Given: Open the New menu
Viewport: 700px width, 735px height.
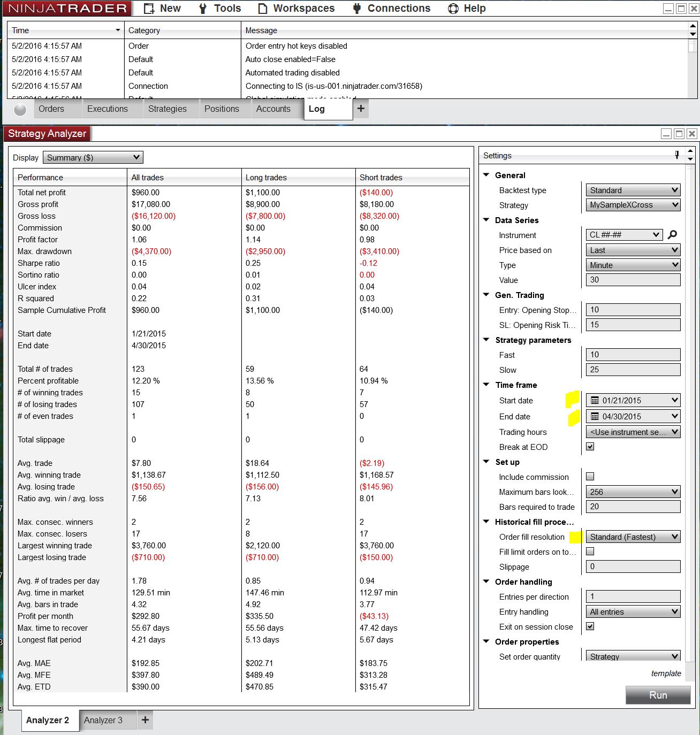Looking at the screenshot, I should (x=163, y=9).
